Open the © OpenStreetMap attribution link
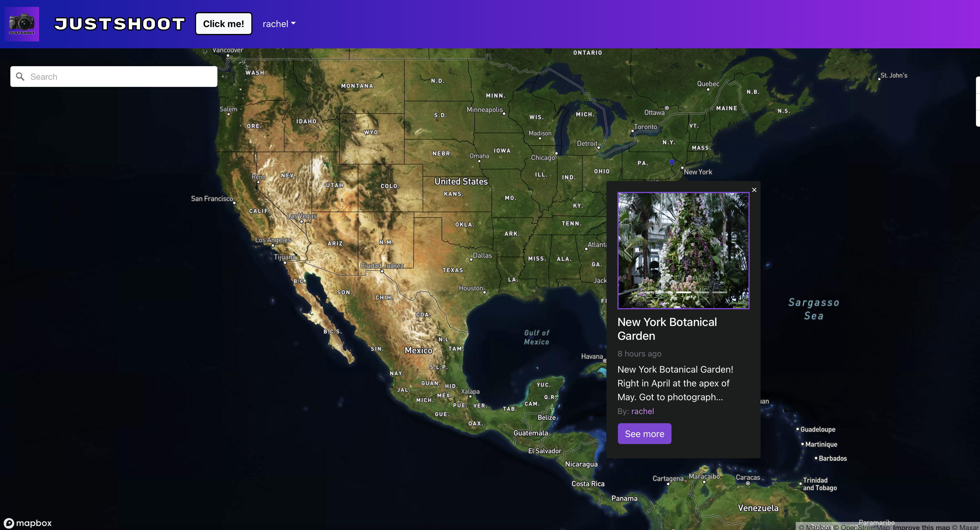 861,527
